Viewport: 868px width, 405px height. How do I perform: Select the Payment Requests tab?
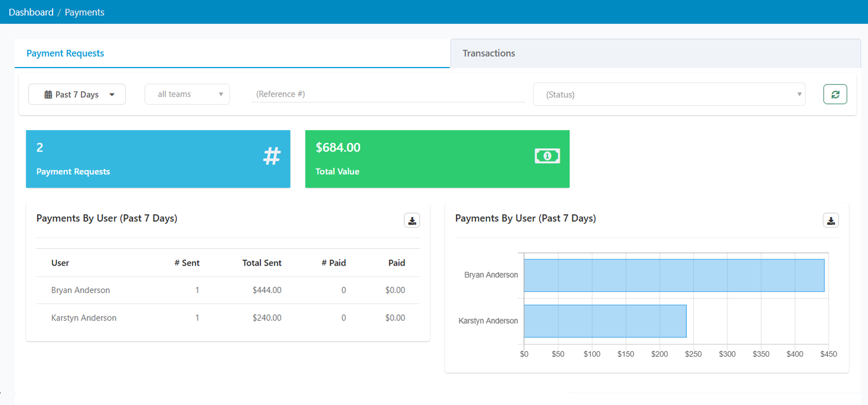point(232,53)
